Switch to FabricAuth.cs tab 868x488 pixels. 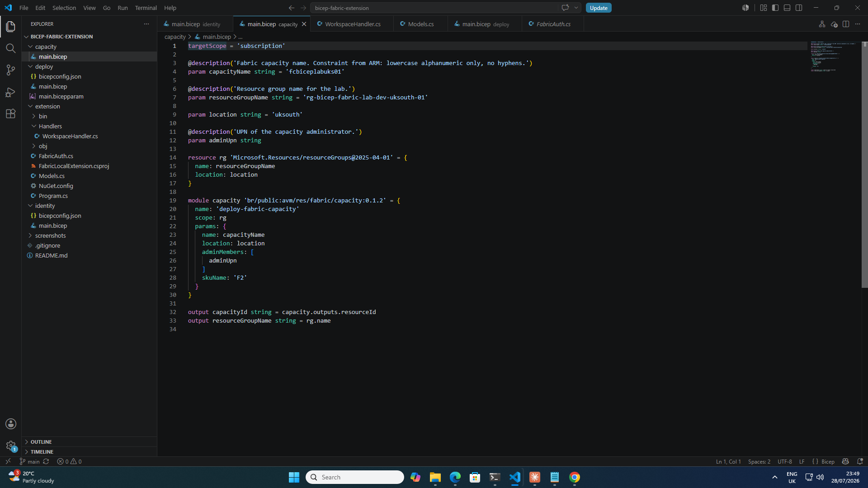(553, 24)
